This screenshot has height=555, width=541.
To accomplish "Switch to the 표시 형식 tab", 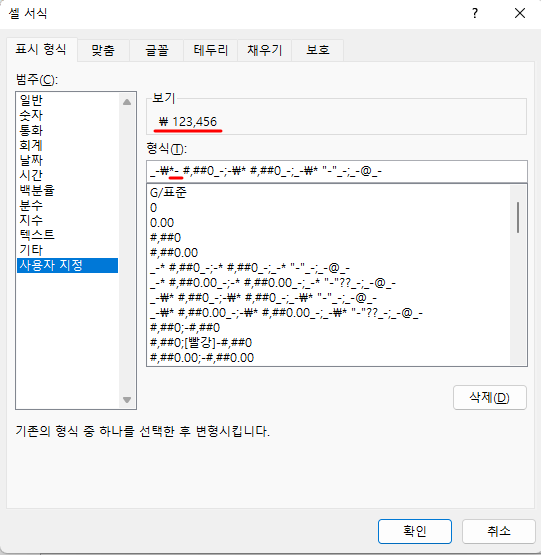I will point(41,49).
